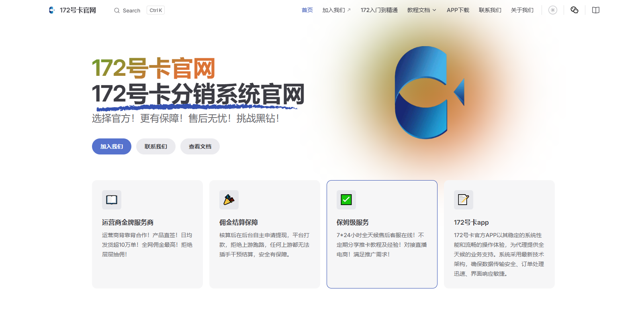644x327 pixels.
Task: Click the tagline 选择官方！更有保障！售后无忧！挑战黑钻！
Action: coord(186,118)
